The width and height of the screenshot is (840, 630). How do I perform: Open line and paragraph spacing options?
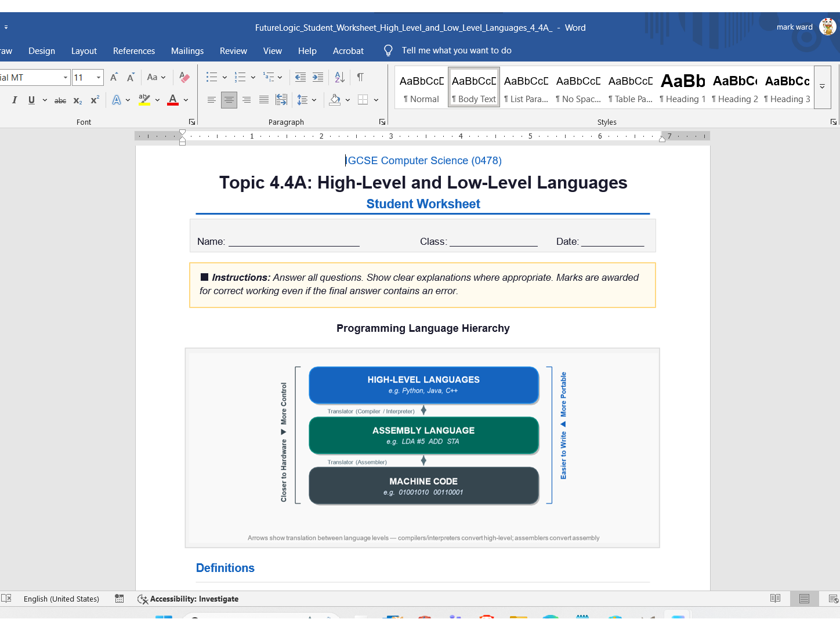click(x=302, y=100)
